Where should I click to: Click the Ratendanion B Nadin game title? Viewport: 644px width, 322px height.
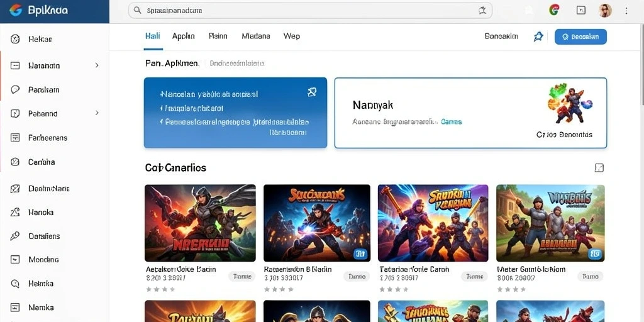click(297, 269)
